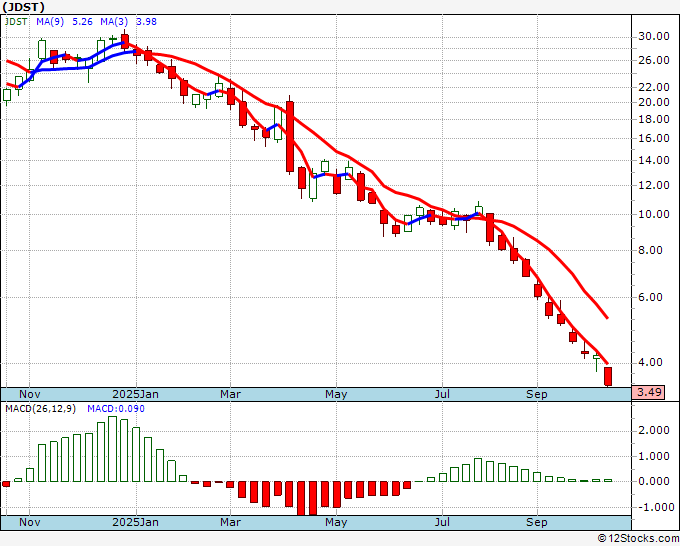The width and height of the screenshot is (680, 546).
Task: Click Mar on the price chart time axis
Action: (x=230, y=394)
